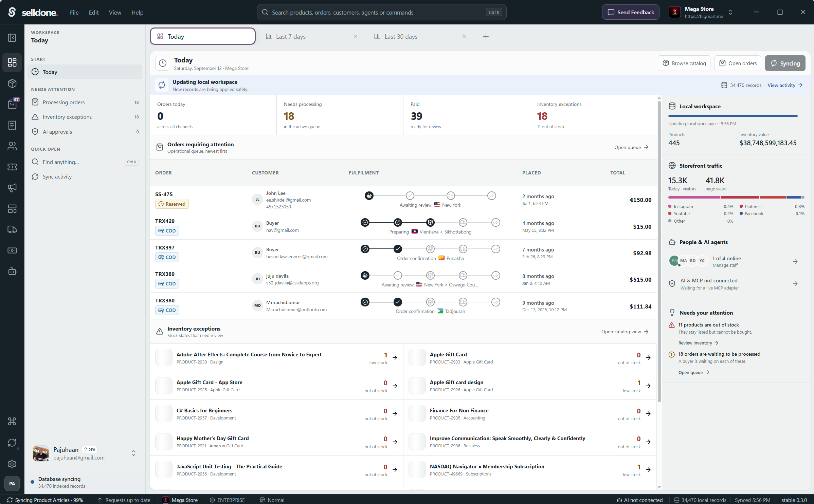Switch to Last 7 days tab
The image size is (814, 504).
click(x=291, y=37)
